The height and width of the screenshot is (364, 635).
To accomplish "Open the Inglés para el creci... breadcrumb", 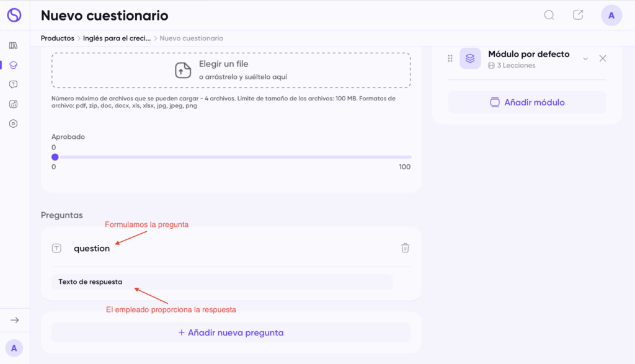I will click(117, 38).
